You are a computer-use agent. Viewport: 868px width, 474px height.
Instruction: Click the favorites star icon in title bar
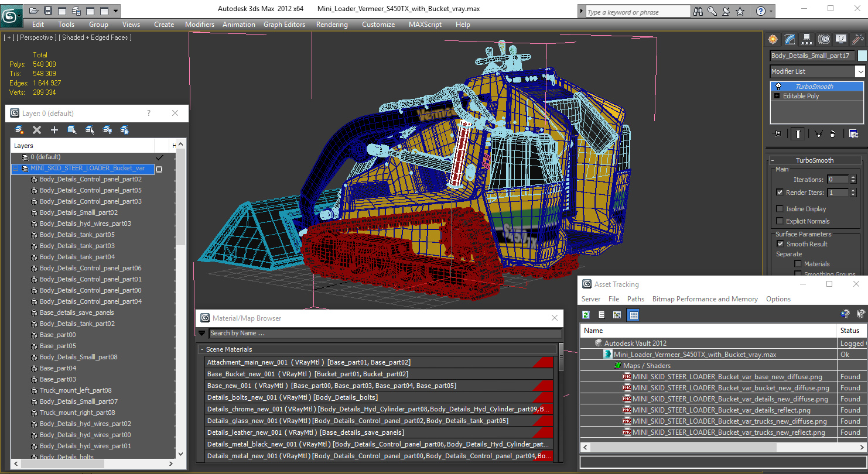pos(740,11)
